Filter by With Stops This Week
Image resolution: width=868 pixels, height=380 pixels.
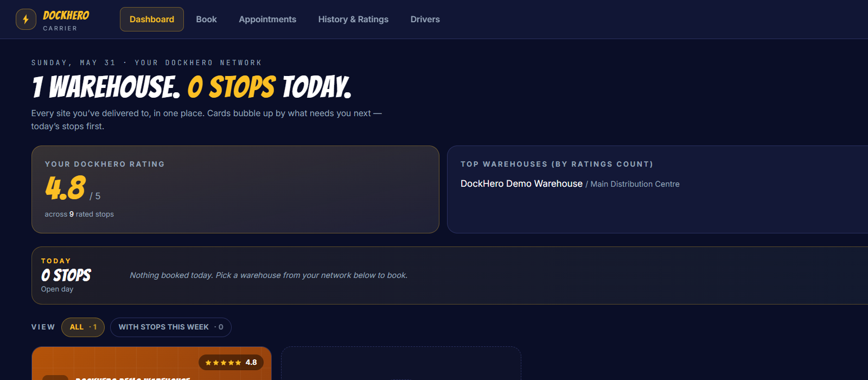[171, 327]
